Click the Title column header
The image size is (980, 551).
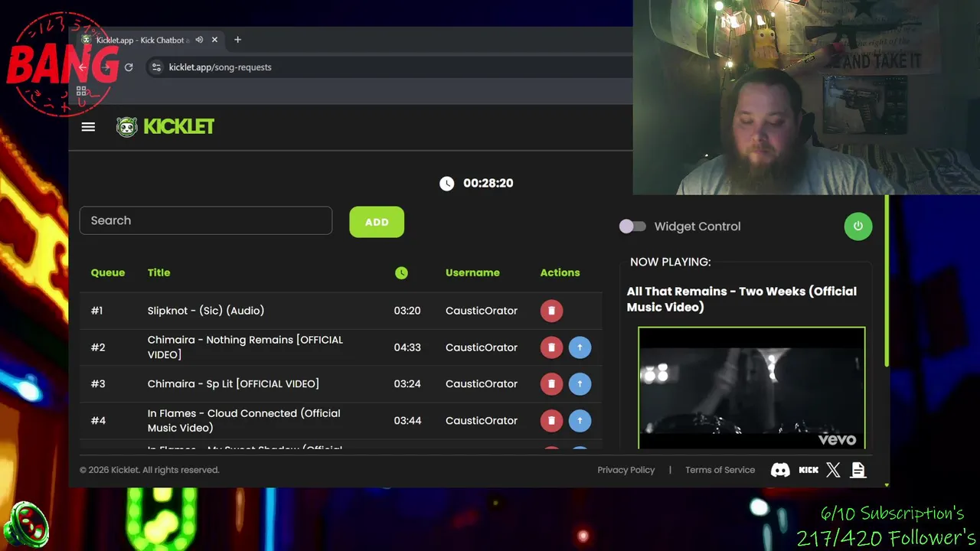(x=158, y=272)
